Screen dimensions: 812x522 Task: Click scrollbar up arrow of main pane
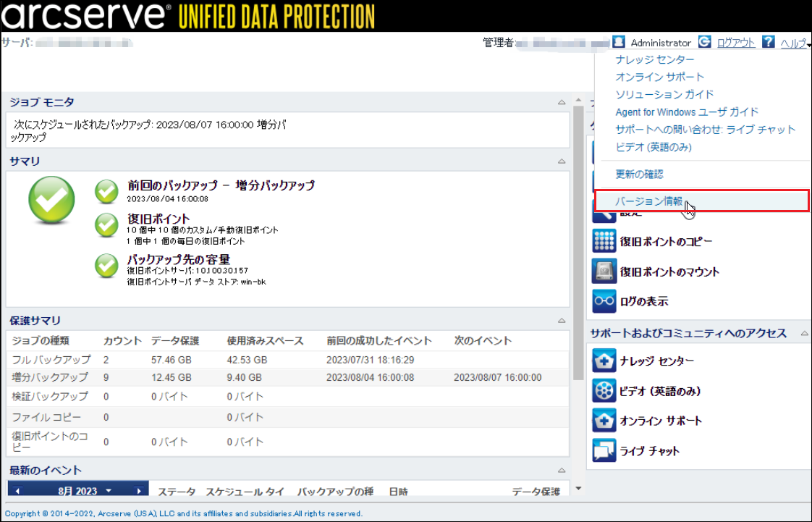click(x=578, y=99)
